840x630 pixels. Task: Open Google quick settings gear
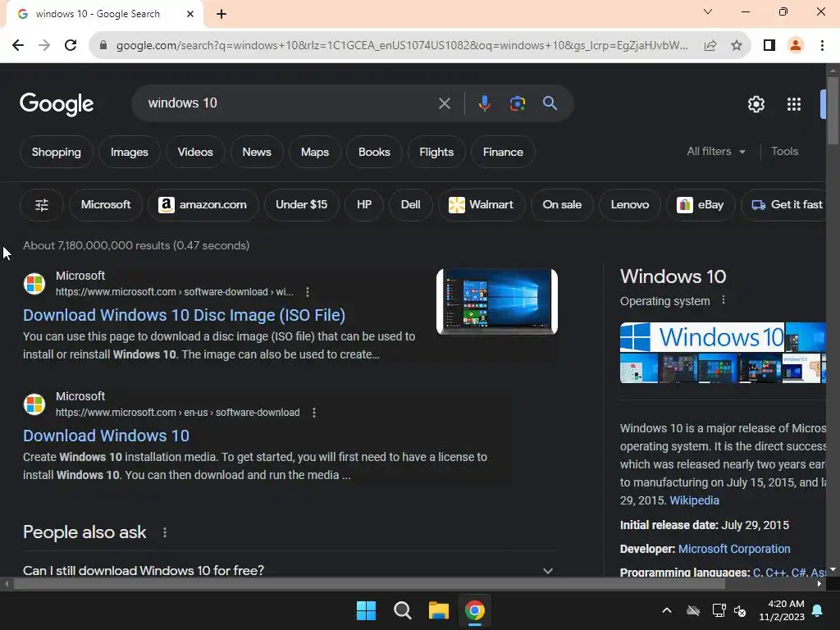756,104
